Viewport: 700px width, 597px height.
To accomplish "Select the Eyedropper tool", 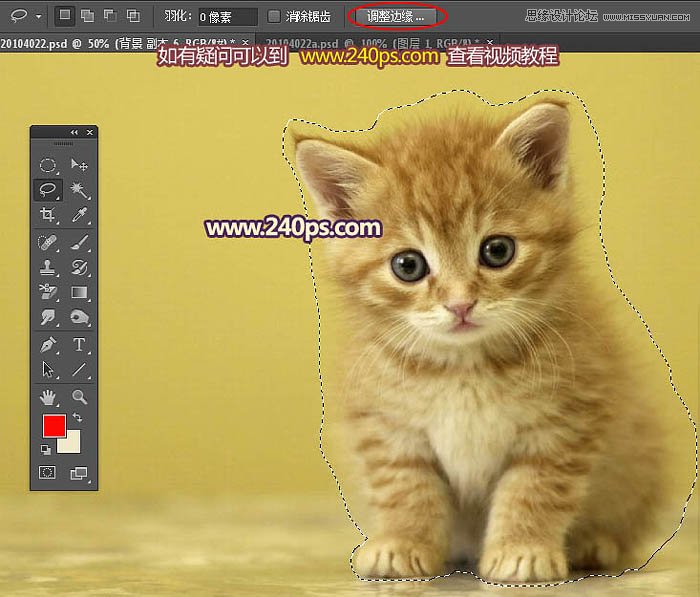I will click(x=79, y=215).
